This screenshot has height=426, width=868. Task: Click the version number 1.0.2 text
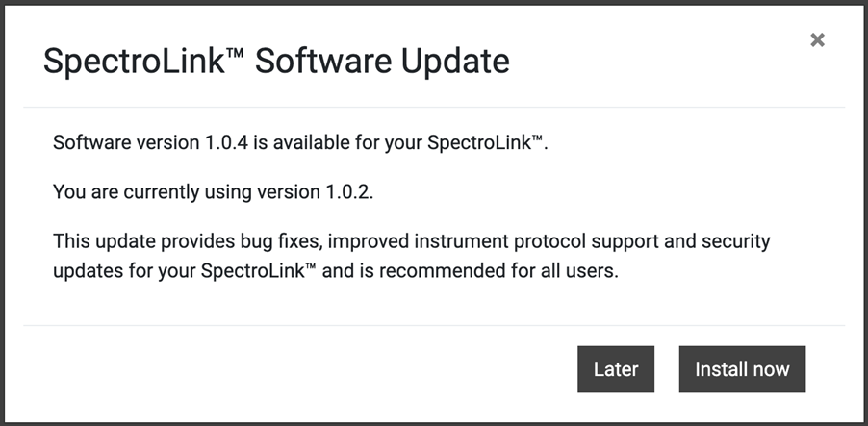(x=345, y=191)
